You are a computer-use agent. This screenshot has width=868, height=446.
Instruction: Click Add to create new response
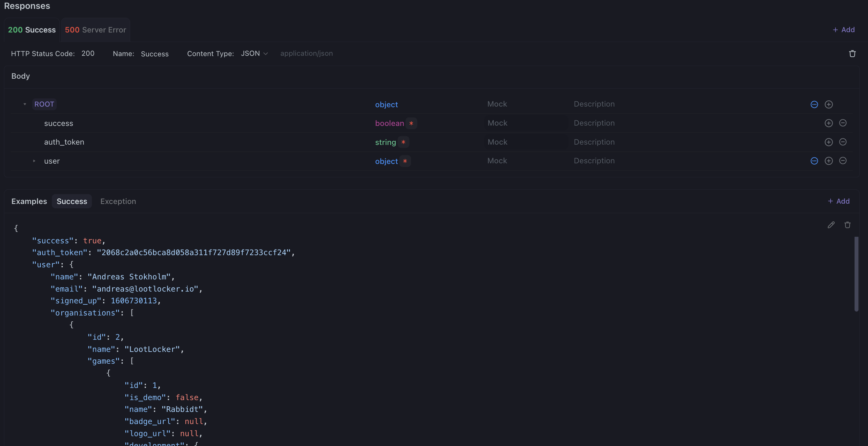[x=843, y=30]
